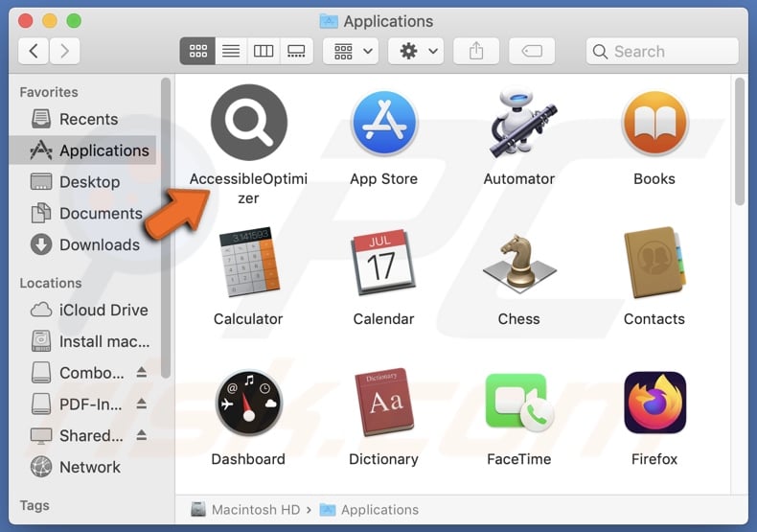This screenshot has width=757, height=532.
Task: Click the Dashboard name label
Action: click(x=248, y=458)
